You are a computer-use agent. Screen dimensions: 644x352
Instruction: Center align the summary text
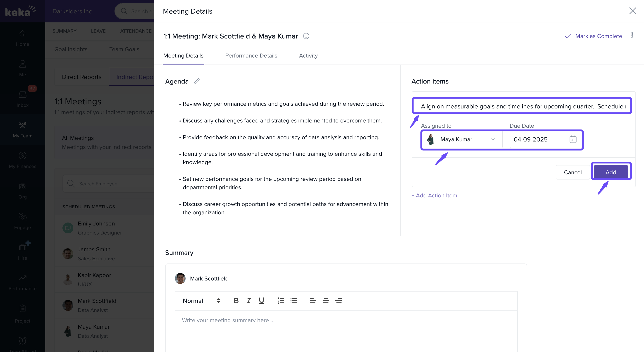tap(325, 301)
